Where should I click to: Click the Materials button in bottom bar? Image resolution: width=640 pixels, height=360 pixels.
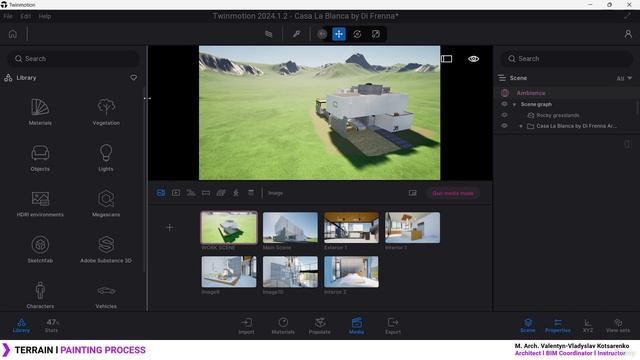[283, 326]
